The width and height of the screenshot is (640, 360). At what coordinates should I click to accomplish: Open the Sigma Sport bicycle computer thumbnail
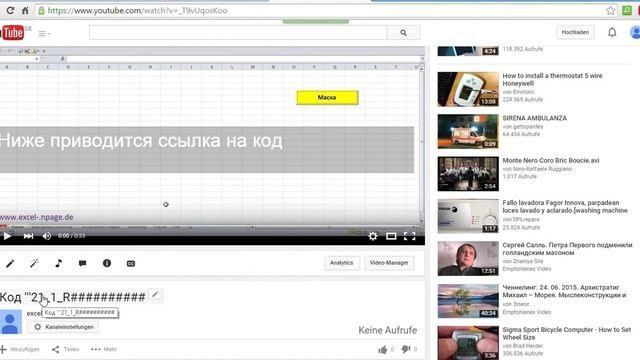point(468,343)
